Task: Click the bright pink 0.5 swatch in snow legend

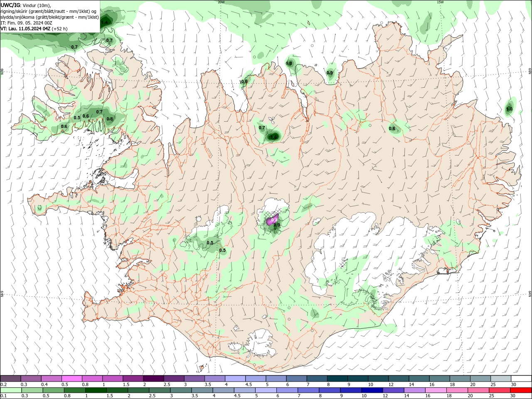Action: click(x=71, y=379)
